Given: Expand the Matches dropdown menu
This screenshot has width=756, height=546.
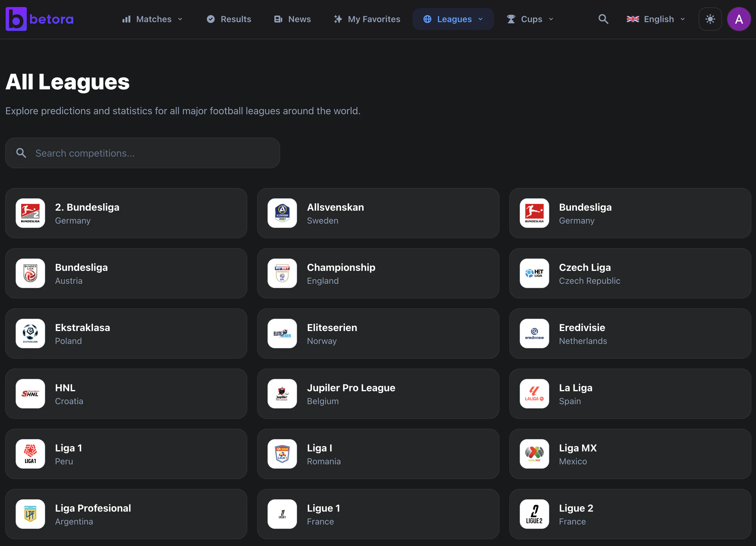Looking at the screenshot, I should point(152,19).
